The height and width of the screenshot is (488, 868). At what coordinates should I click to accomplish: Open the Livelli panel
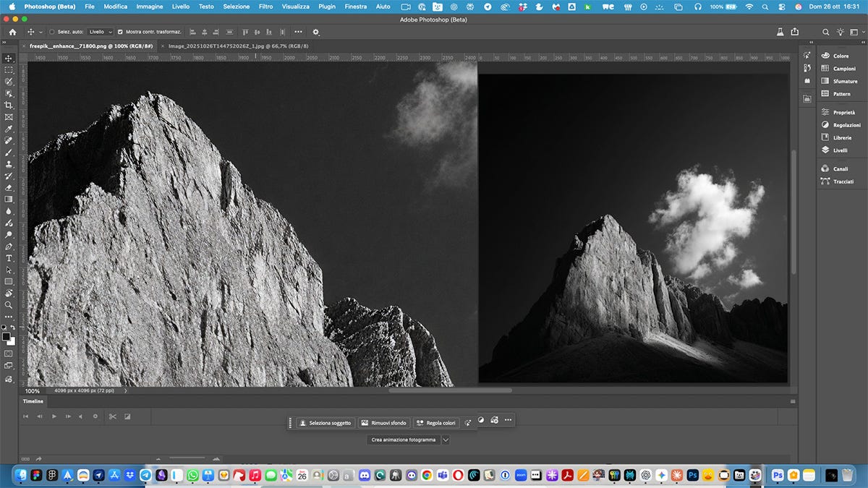840,150
